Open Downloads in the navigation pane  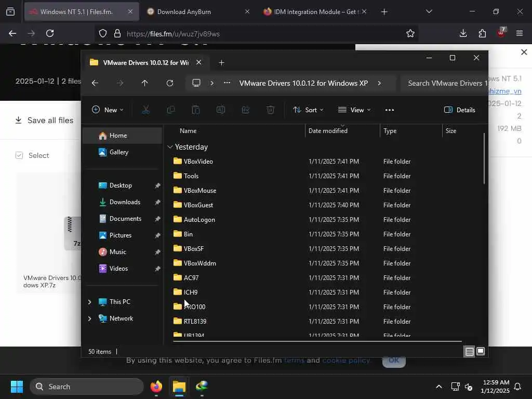[x=122, y=202]
